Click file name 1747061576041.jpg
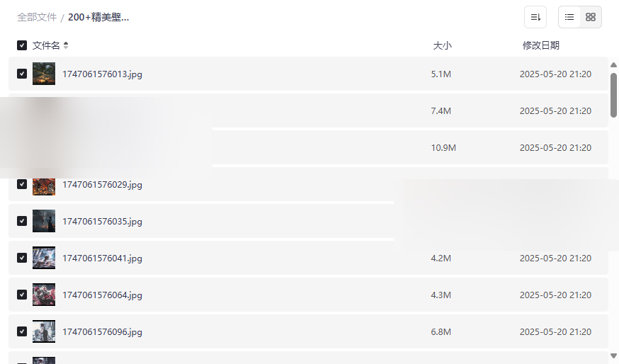Image resolution: width=619 pixels, height=364 pixels. pyautogui.click(x=102, y=258)
